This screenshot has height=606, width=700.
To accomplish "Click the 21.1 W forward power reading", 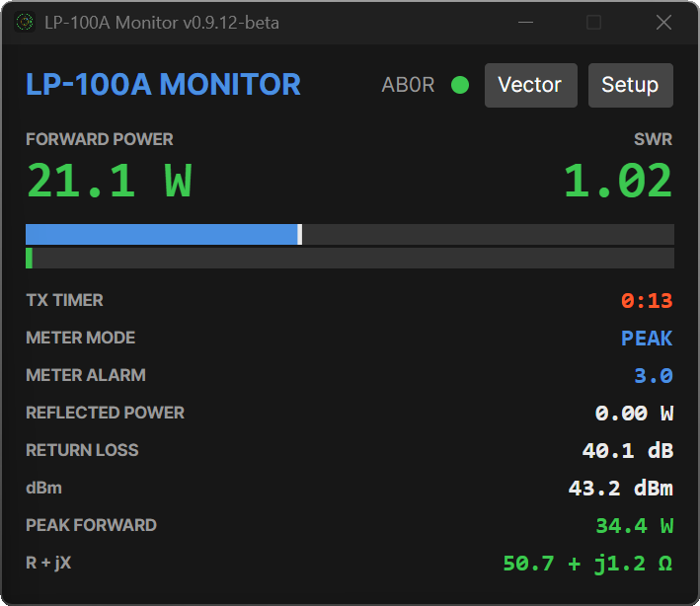I will [x=110, y=181].
